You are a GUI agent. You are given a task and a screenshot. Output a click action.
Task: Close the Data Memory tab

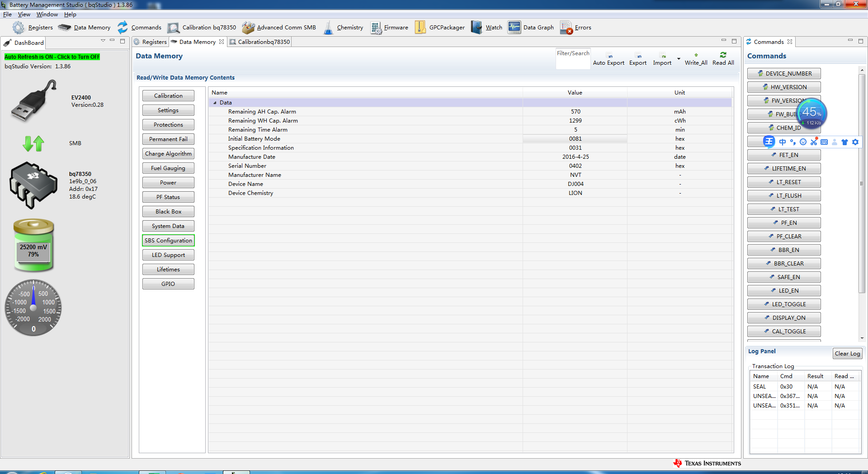[x=222, y=42]
